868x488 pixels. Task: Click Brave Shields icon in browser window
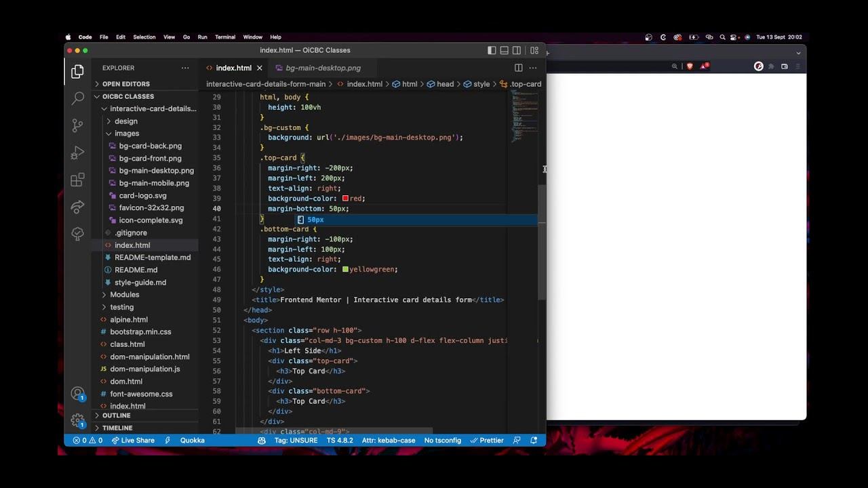[x=690, y=66]
